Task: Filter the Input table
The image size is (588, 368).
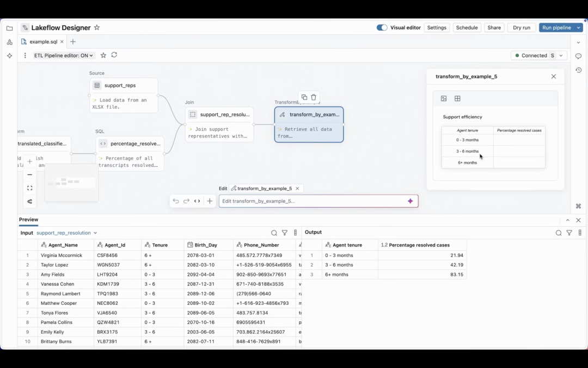Action: tap(285, 233)
